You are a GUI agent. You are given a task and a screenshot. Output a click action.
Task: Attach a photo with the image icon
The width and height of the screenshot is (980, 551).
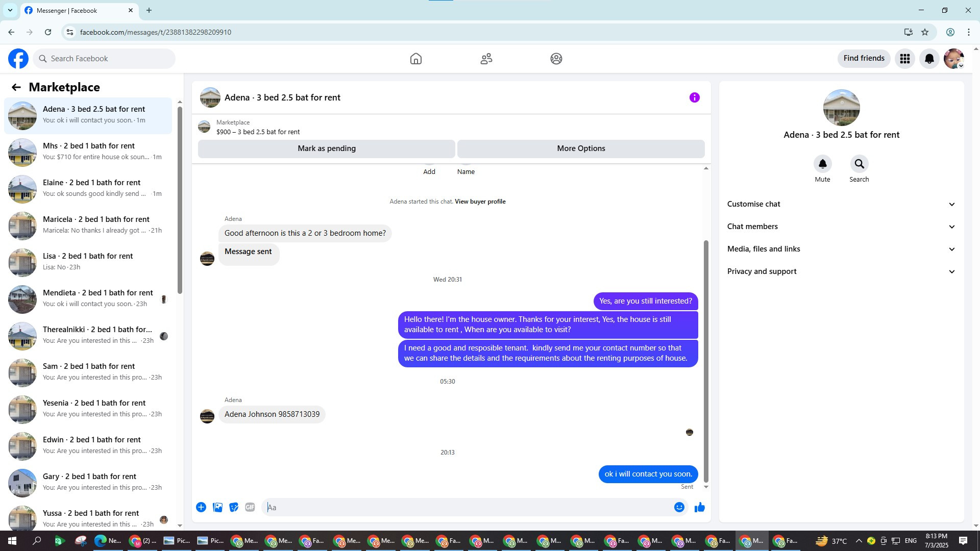pos(217,507)
